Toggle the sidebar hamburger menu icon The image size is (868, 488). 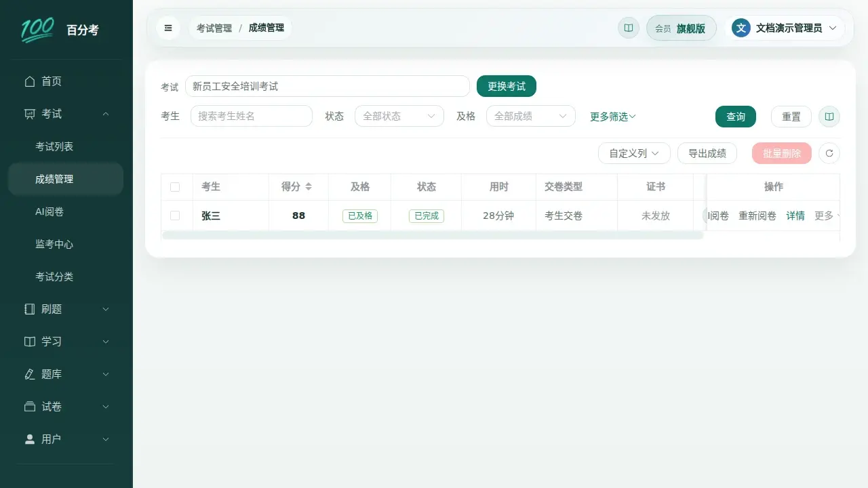(168, 28)
